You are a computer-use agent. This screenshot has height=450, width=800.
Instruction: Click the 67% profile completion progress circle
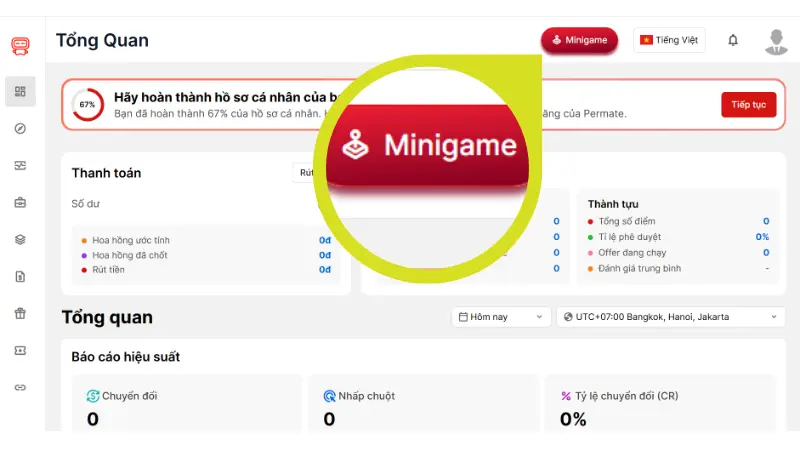point(87,104)
